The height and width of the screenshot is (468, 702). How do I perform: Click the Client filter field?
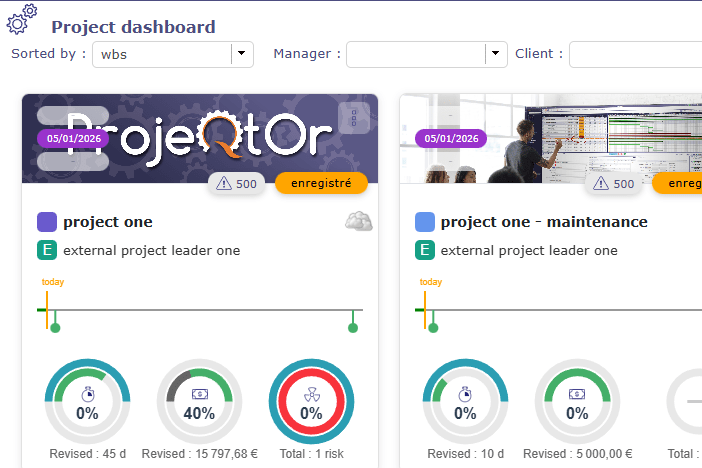[635, 54]
